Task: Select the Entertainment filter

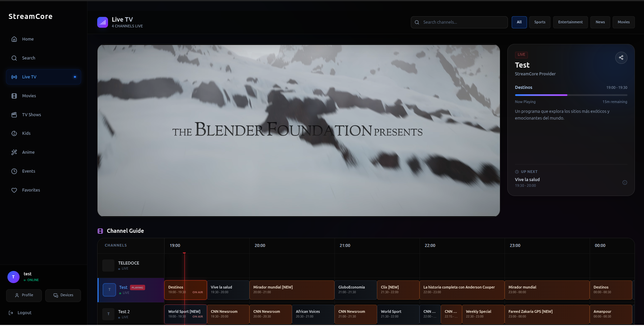Action: [570, 22]
